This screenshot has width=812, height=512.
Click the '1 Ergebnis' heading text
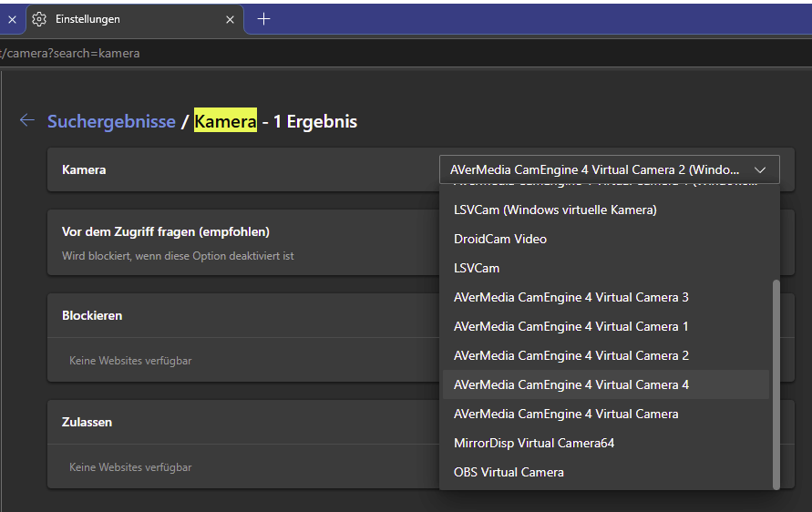point(314,121)
